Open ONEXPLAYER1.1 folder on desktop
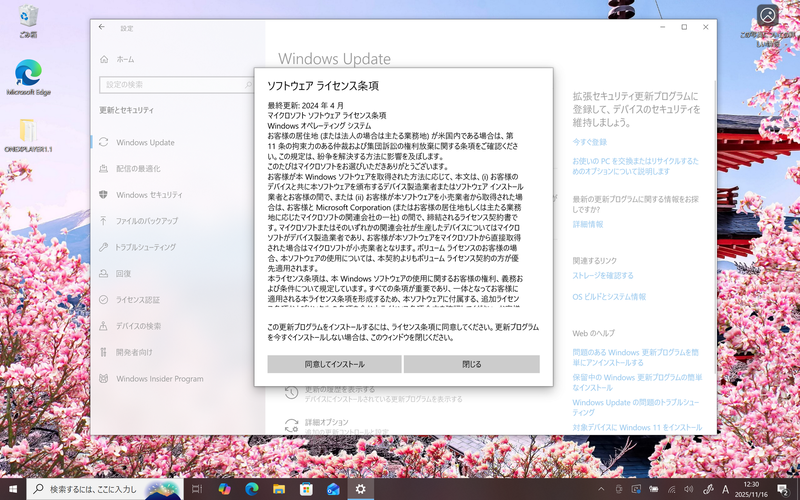The height and width of the screenshot is (500, 800). (28, 135)
